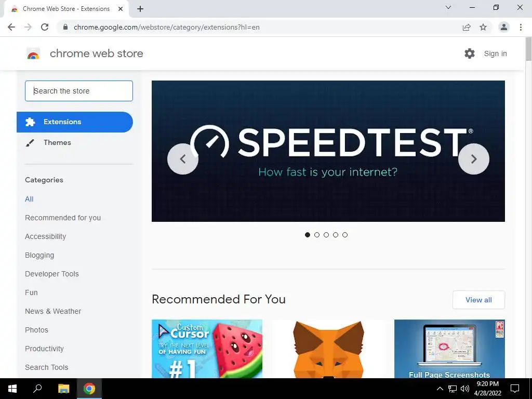532x399 pixels.
Task: Open the Developer Tools category
Action: coord(52,274)
